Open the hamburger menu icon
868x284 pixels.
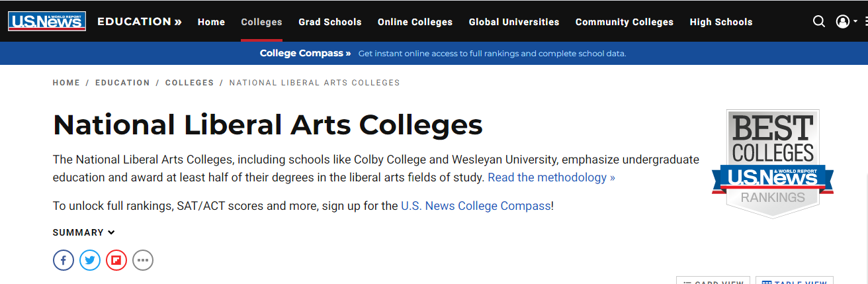pyautogui.click(x=865, y=22)
